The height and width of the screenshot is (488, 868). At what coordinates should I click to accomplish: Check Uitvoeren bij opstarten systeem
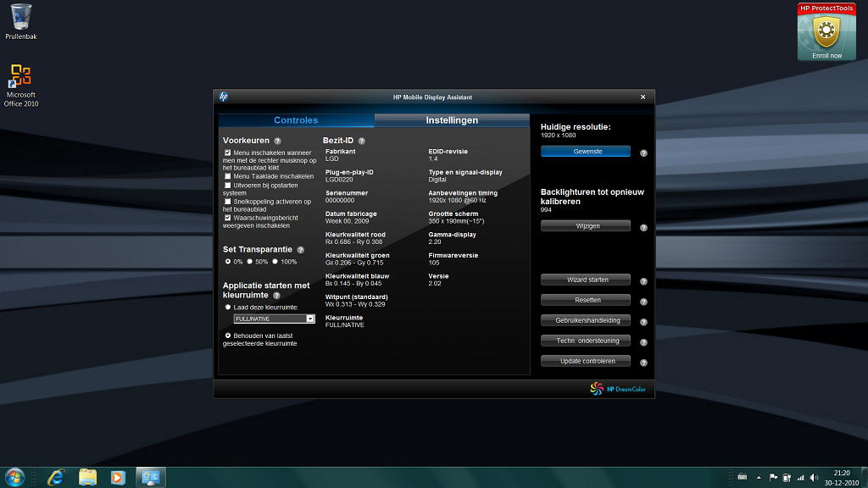(x=227, y=186)
